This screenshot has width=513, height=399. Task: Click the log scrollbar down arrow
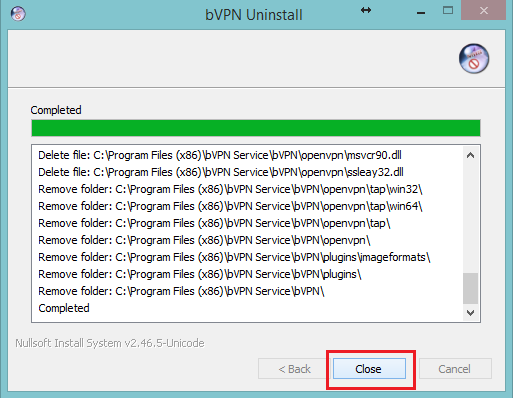coord(470,313)
